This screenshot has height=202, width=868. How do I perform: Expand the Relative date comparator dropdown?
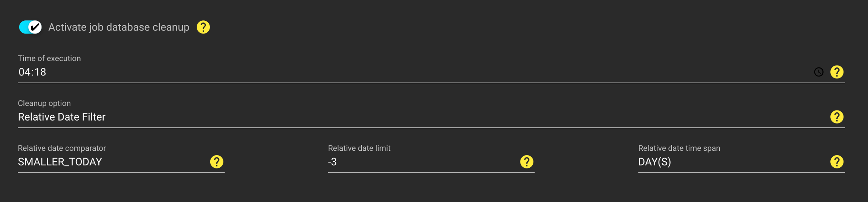pos(109,162)
